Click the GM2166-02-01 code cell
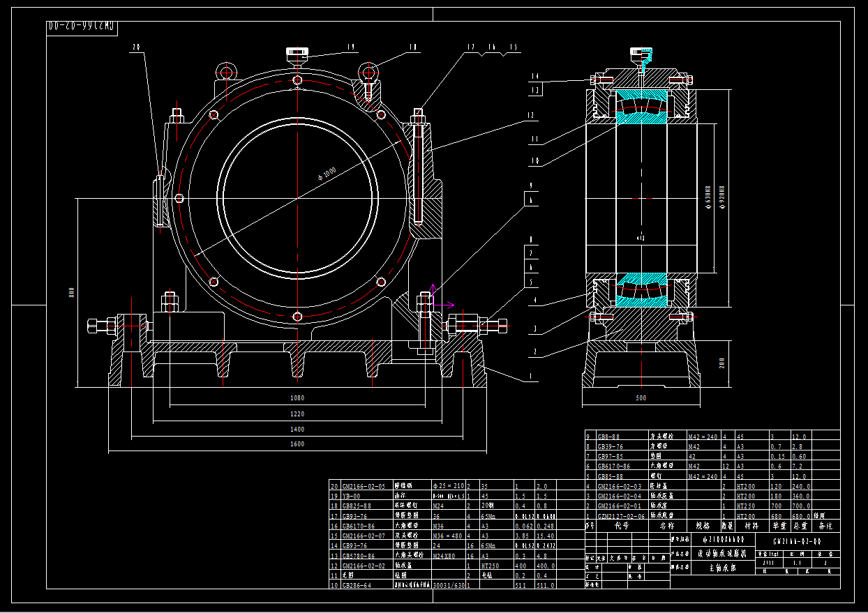Image resolution: width=868 pixels, height=613 pixels. 619,506
